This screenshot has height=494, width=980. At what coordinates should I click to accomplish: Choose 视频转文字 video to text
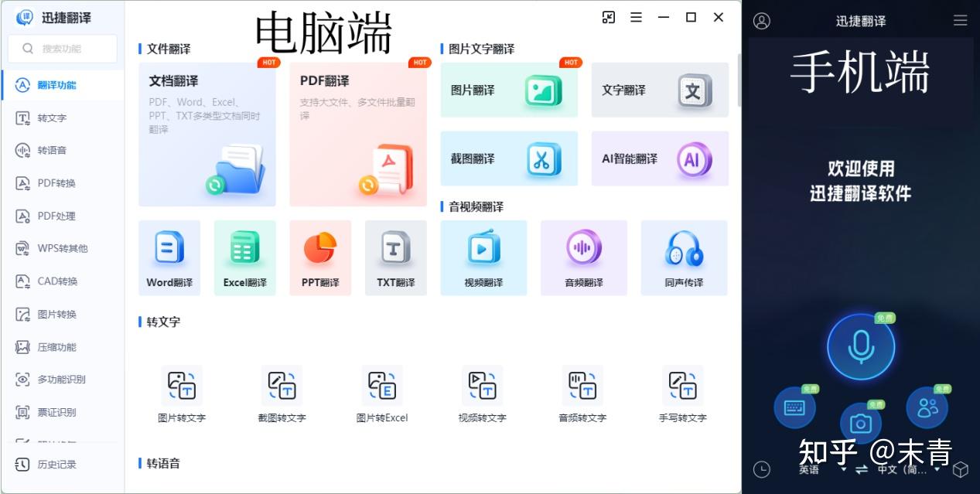click(x=482, y=394)
